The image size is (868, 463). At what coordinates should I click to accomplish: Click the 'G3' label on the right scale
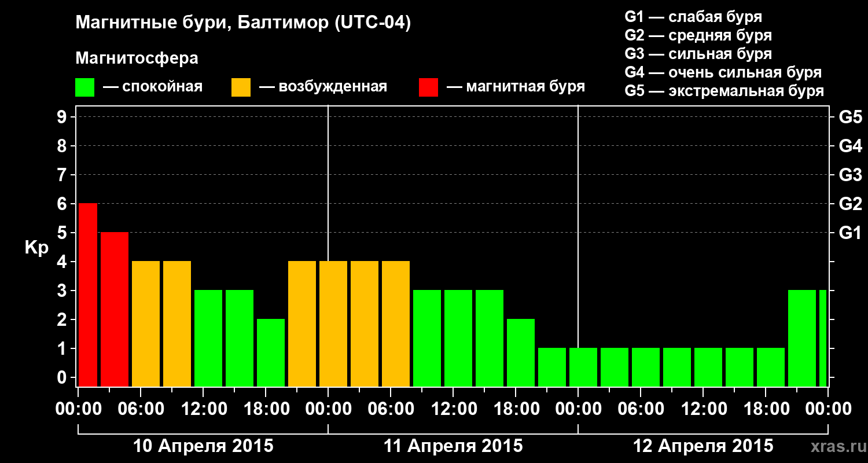pyautogui.click(x=851, y=175)
